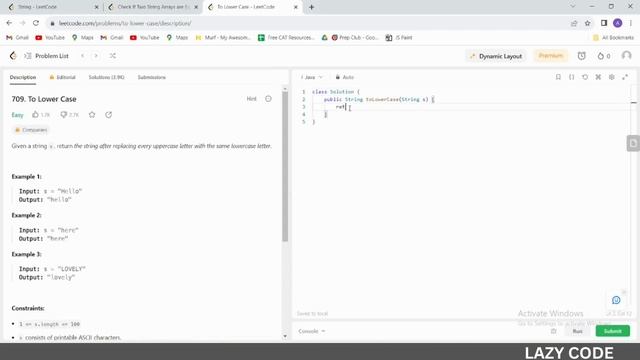Image resolution: width=640 pixels, height=360 pixels.
Task: Open the Editorial tab
Action: tap(62, 77)
